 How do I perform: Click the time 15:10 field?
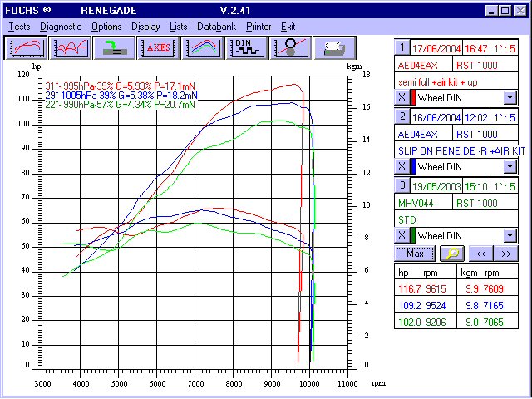point(476,186)
